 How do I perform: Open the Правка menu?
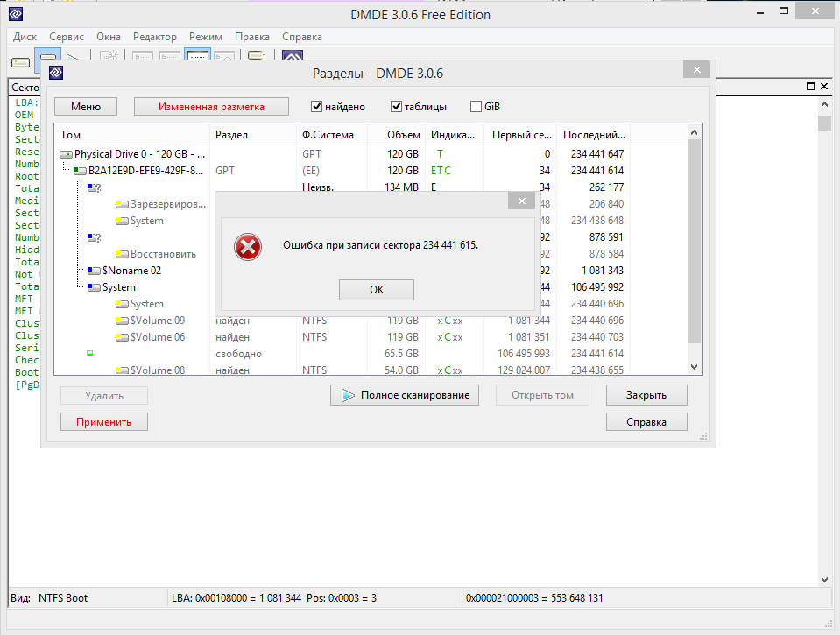[251, 37]
